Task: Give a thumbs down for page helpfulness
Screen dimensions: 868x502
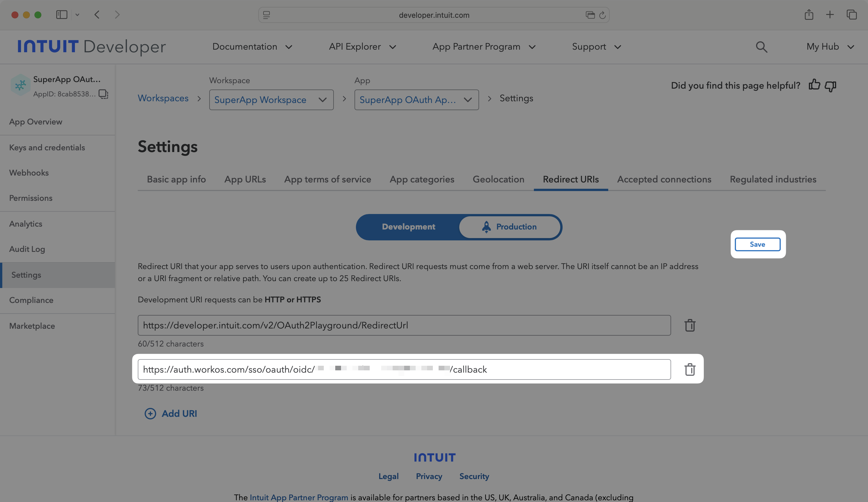Action: click(x=830, y=86)
